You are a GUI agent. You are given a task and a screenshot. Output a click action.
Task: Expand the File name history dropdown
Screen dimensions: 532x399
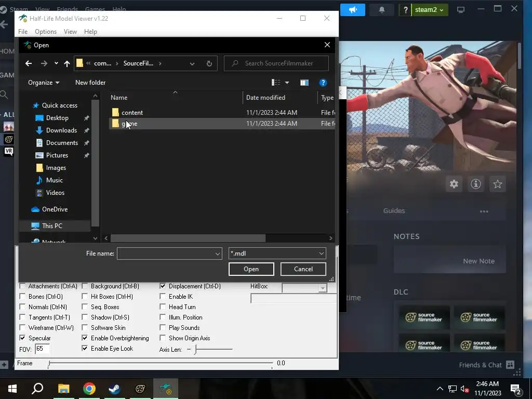[218, 254]
